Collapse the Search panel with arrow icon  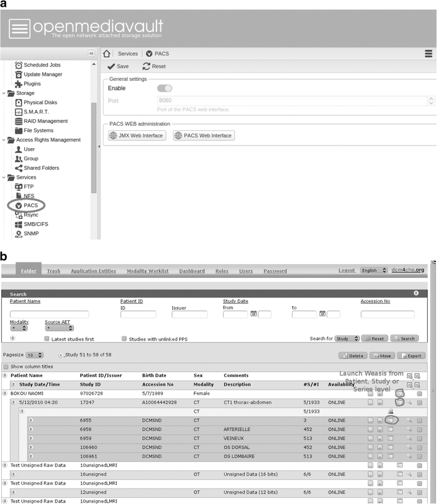tap(416, 293)
